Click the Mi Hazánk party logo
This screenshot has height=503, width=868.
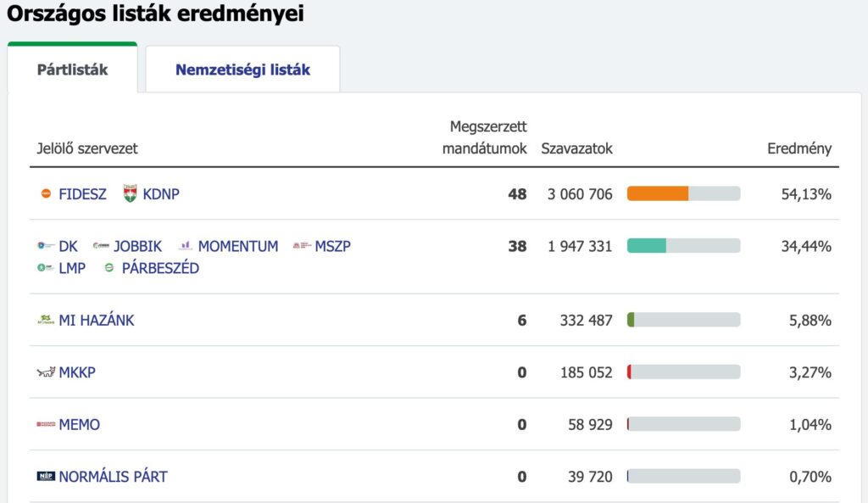click(x=46, y=321)
